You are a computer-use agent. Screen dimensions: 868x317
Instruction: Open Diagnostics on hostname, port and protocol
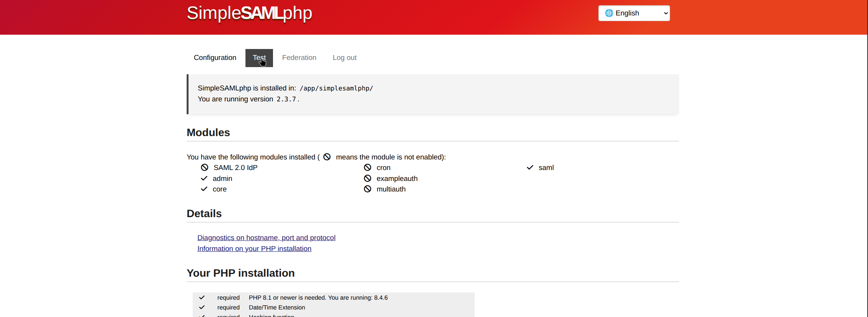coord(266,238)
